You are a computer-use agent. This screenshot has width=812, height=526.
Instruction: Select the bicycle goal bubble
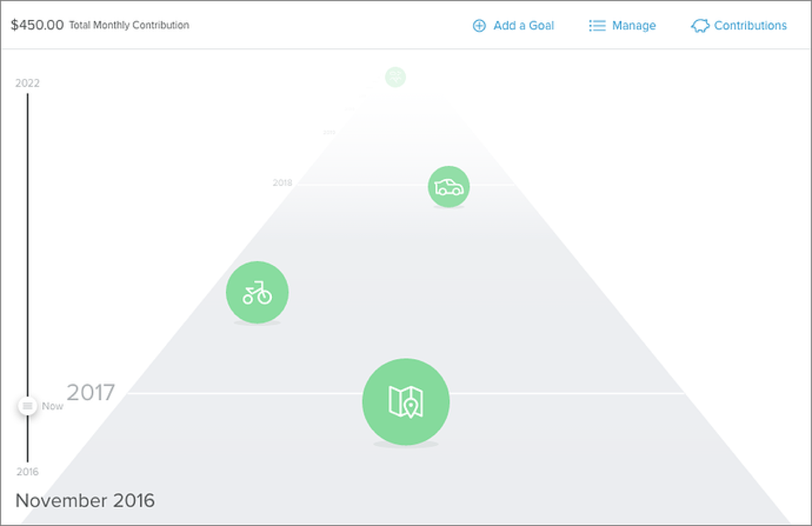pos(257,293)
